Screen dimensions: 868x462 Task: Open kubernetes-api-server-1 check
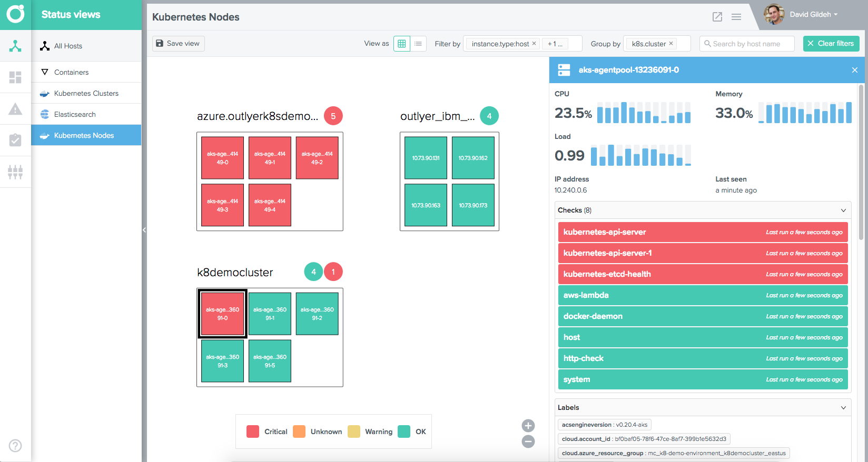[x=703, y=253]
